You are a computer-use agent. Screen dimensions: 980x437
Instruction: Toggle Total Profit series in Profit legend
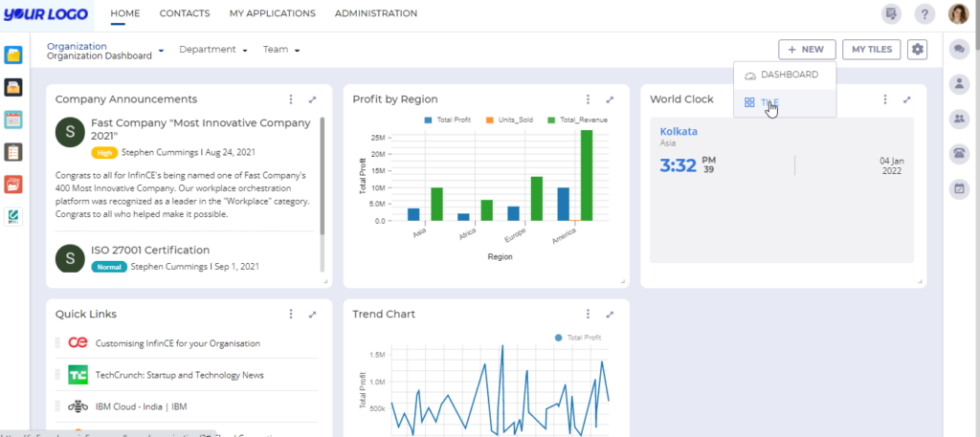[x=448, y=120]
